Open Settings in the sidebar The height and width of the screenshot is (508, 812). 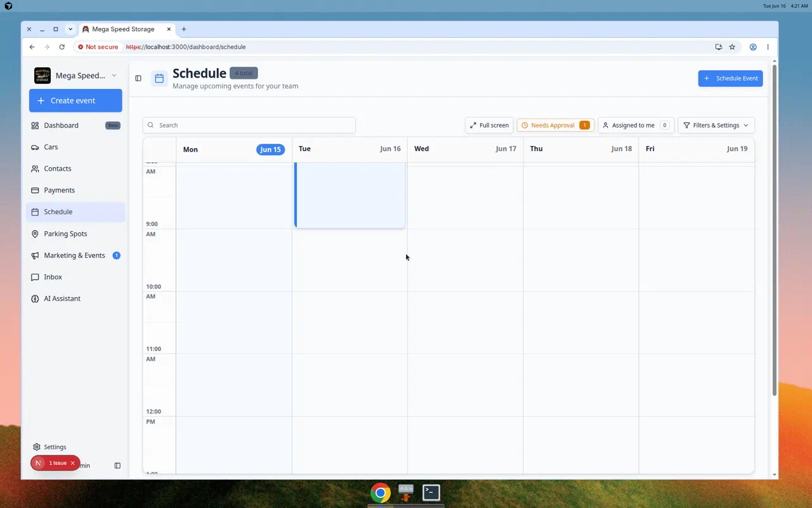tap(55, 447)
